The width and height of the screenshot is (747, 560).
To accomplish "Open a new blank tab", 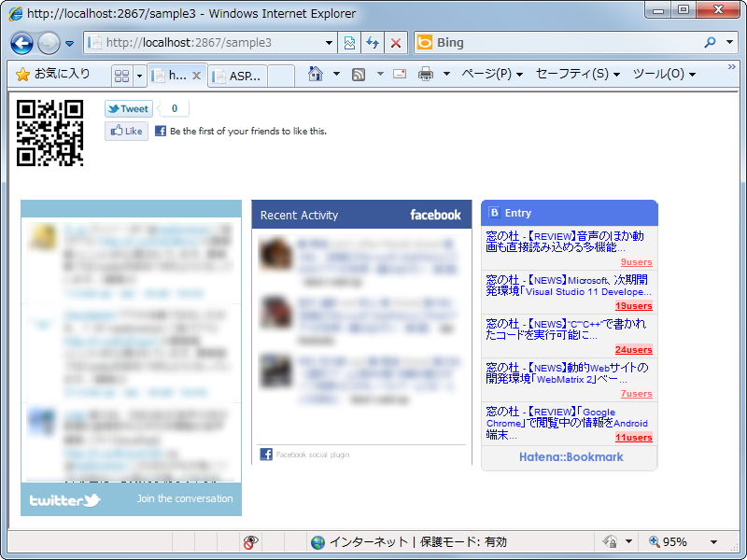I will tap(281, 76).
